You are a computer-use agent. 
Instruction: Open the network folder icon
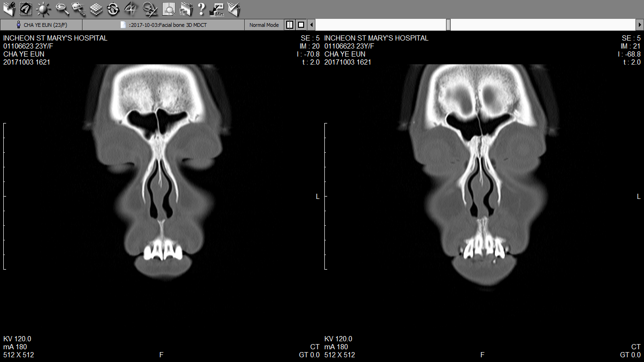pos(186,8)
